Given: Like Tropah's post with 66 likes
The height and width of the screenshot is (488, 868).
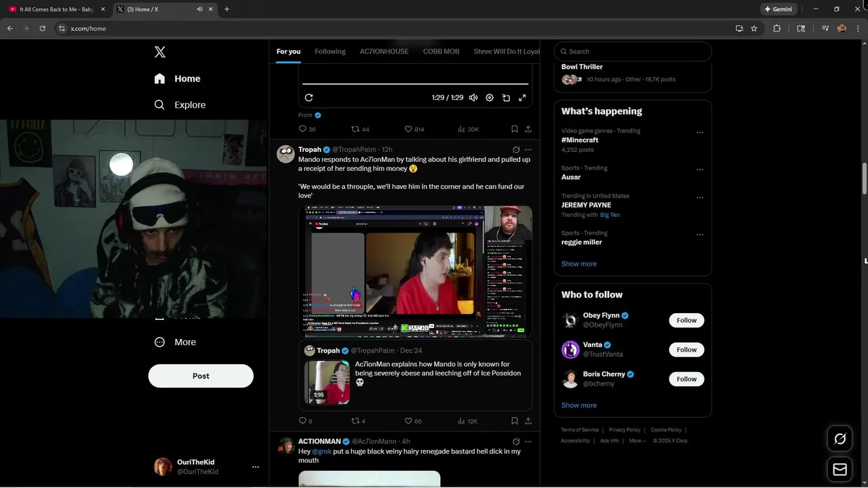Looking at the screenshot, I should coord(413,421).
